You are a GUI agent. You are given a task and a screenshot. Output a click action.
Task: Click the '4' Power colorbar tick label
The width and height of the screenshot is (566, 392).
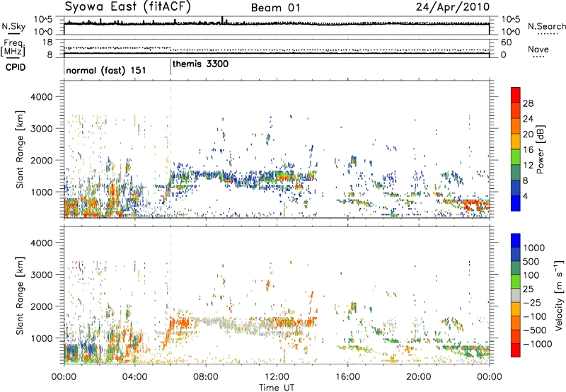(x=526, y=196)
